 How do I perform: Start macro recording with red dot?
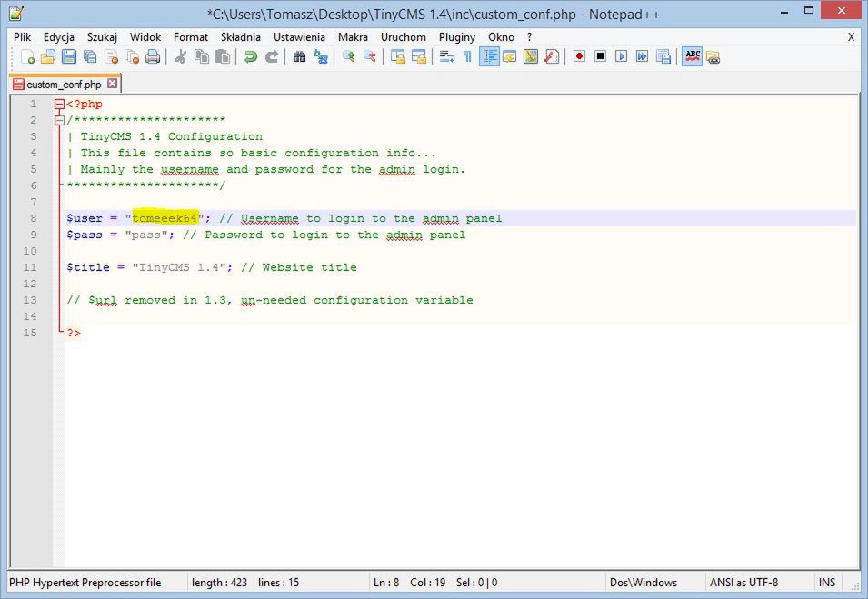coord(579,56)
